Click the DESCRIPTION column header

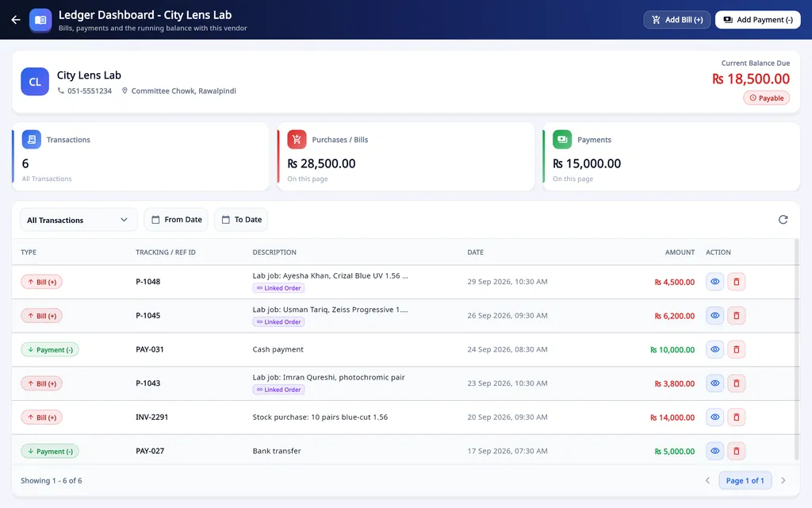tap(274, 252)
